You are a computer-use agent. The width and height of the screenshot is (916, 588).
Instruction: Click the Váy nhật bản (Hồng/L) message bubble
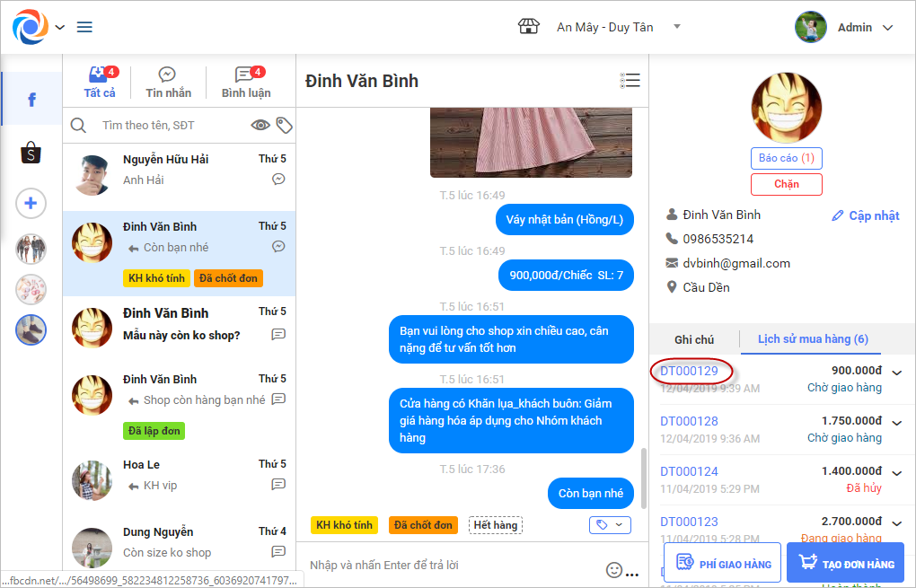pos(564,220)
